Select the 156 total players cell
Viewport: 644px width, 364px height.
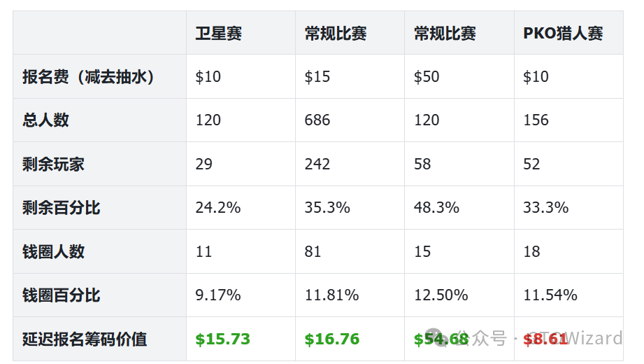pos(536,120)
